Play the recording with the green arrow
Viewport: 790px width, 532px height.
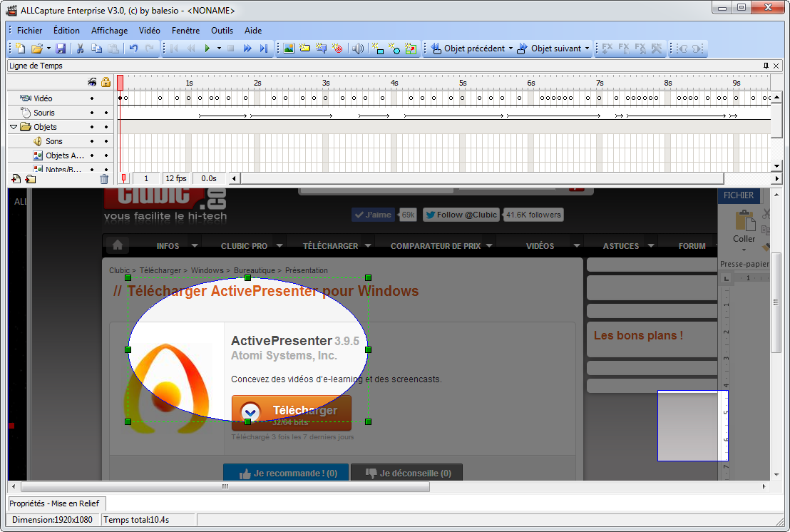207,48
